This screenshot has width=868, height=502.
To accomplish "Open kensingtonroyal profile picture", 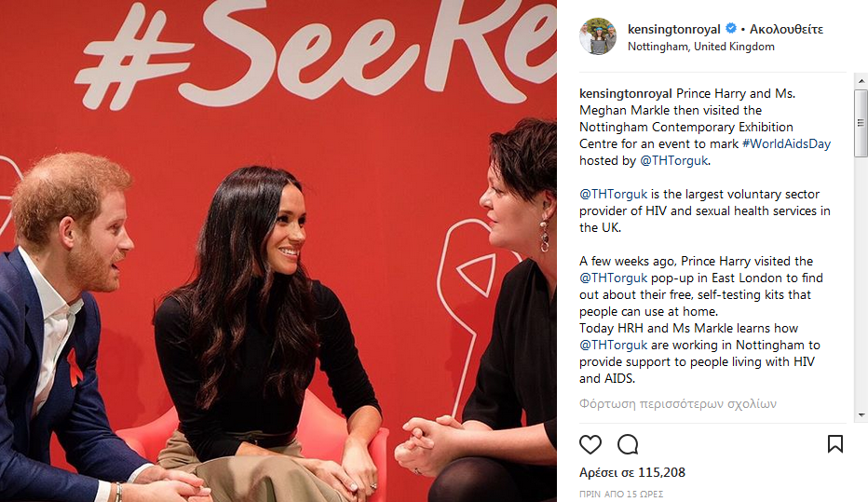I will pos(598,36).
